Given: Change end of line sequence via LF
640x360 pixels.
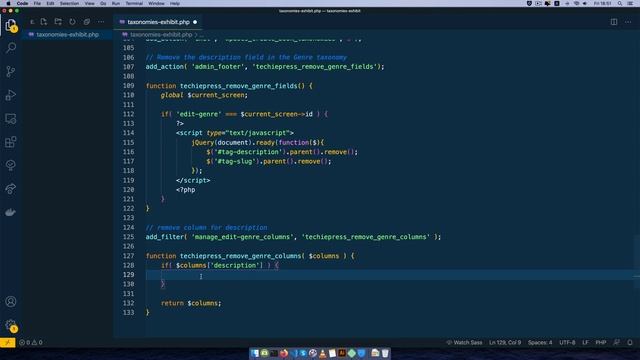Looking at the screenshot, I should [585, 342].
